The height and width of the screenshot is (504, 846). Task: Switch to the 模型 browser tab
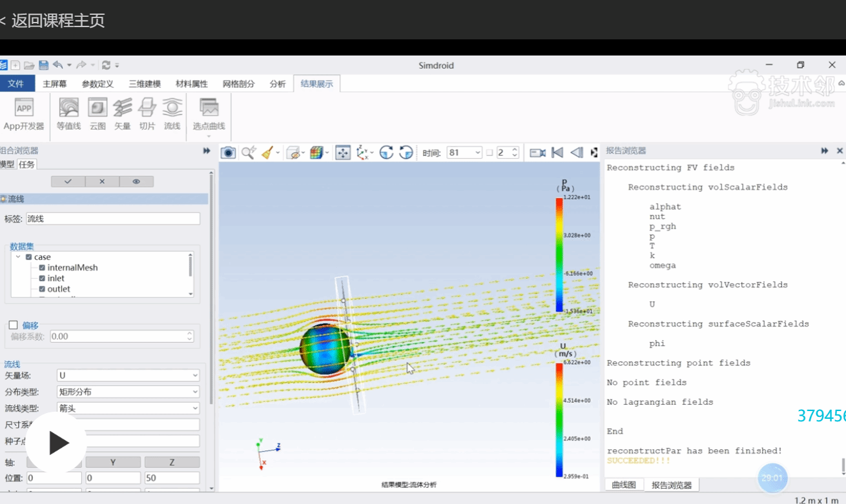[7, 165]
